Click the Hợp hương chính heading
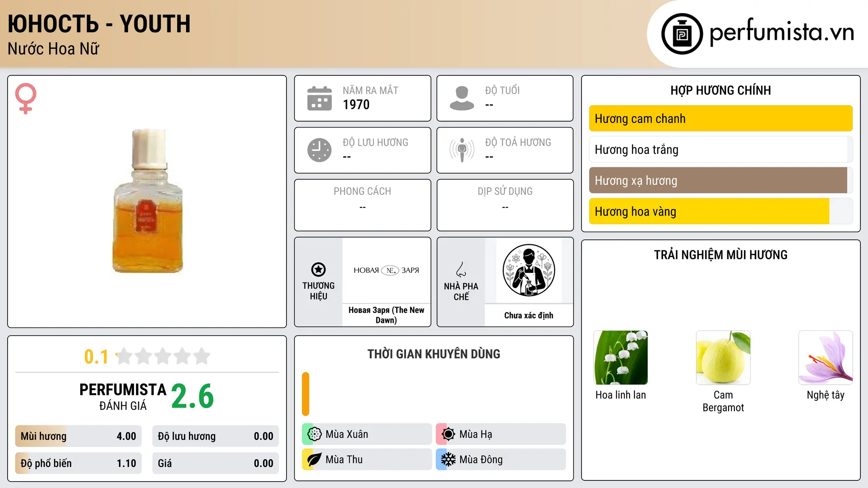Screen dimensions: 868x488 [x=721, y=90]
